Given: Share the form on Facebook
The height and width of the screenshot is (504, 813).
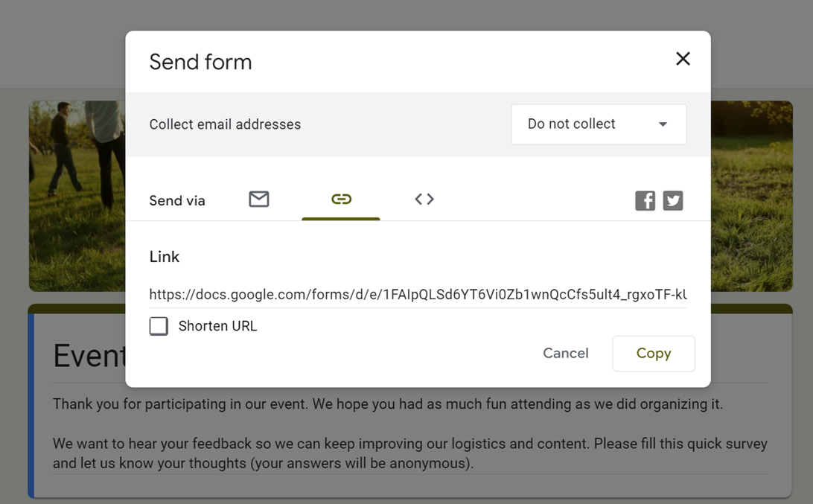Looking at the screenshot, I should coord(645,200).
